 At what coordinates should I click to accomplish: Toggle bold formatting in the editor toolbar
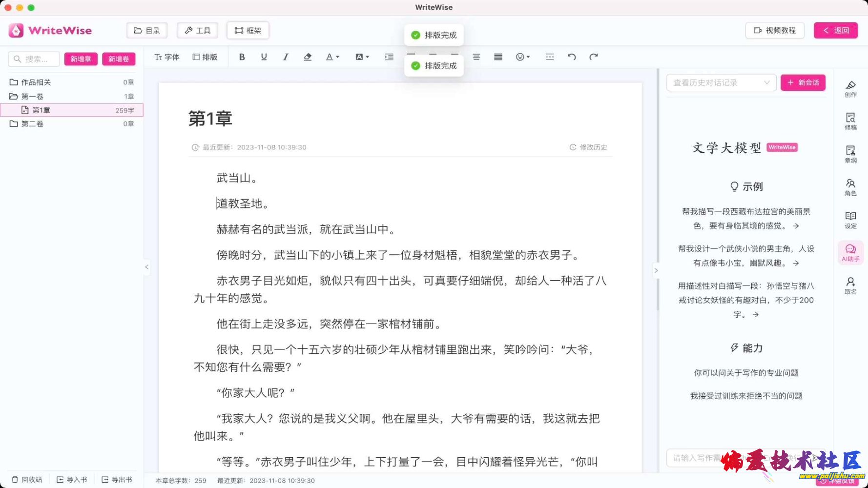[x=242, y=57]
